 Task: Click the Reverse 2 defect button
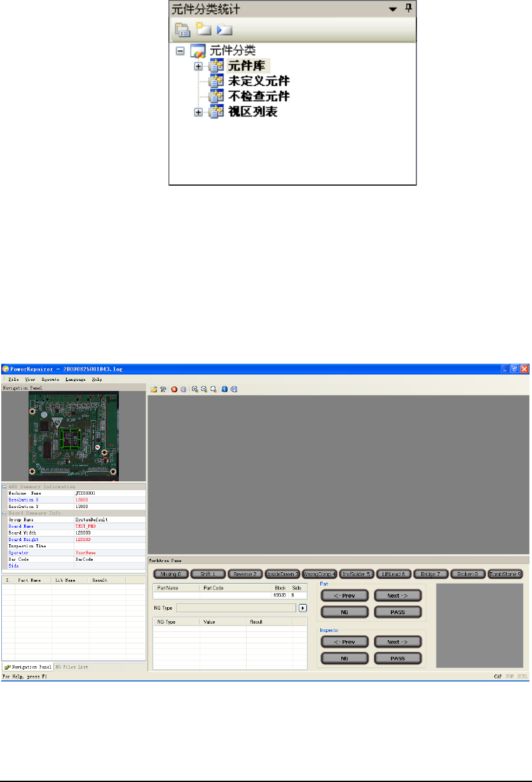(x=245, y=573)
